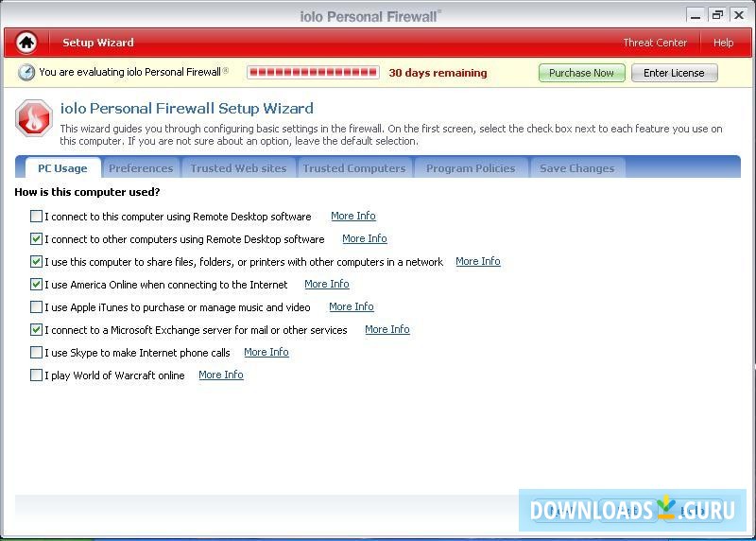Restore down the firewall window

coord(717,15)
